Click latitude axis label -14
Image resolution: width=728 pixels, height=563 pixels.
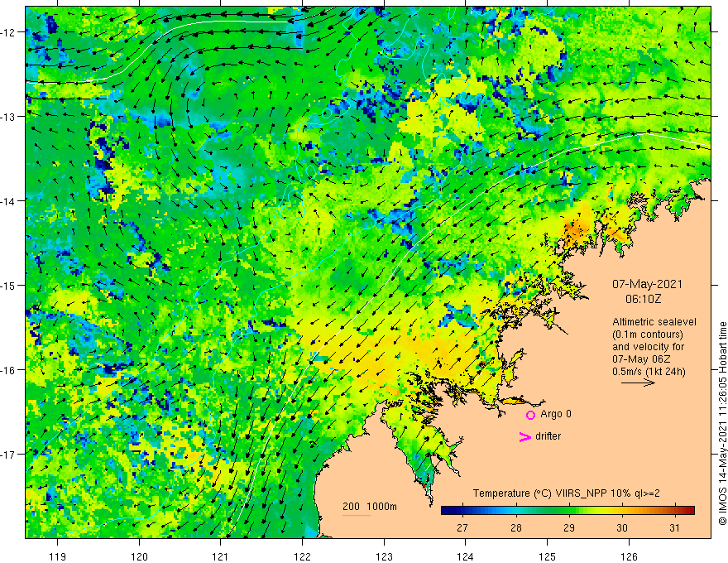tap(8, 201)
